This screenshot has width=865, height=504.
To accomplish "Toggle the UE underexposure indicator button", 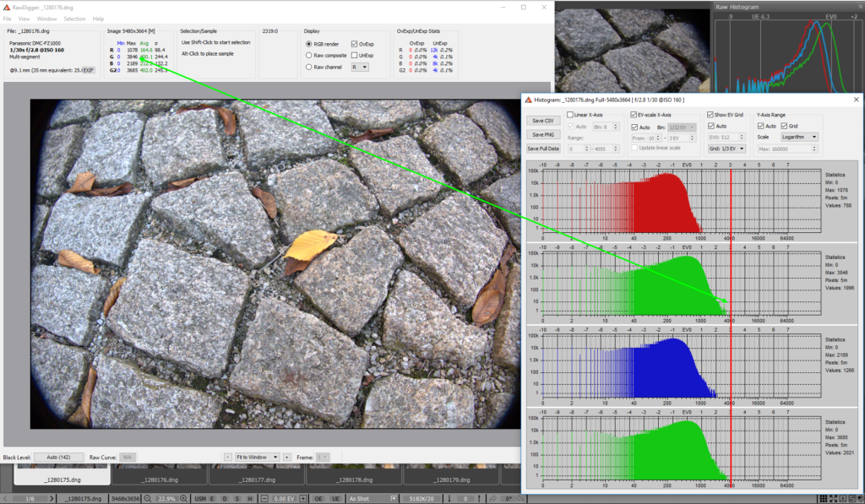I will pos(334,499).
